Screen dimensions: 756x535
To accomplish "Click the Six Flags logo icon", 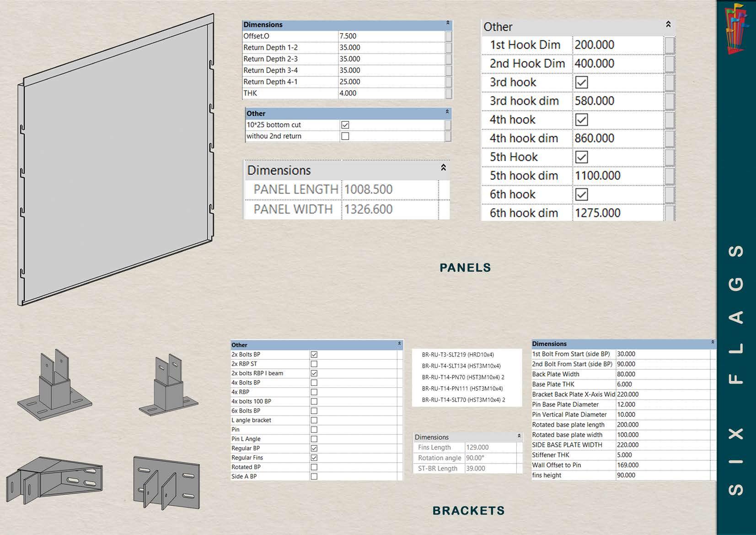I will (735, 28).
